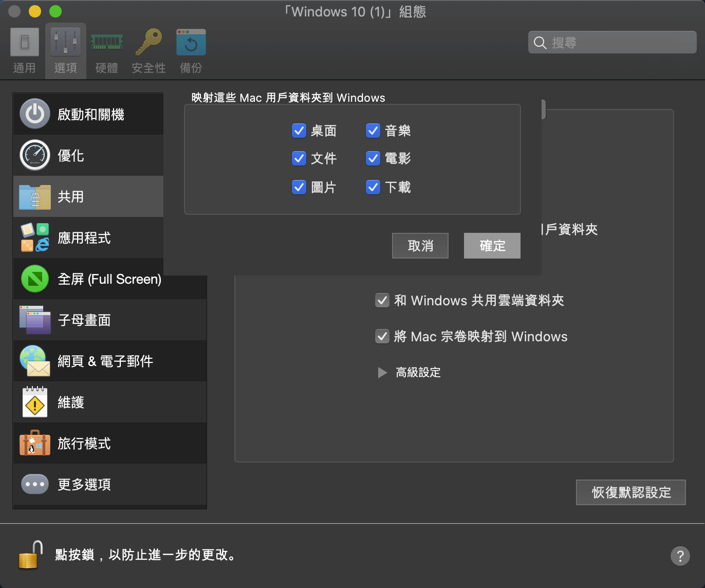
Task: Click the green 全屏 Full Screen icon
Action: point(35,279)
